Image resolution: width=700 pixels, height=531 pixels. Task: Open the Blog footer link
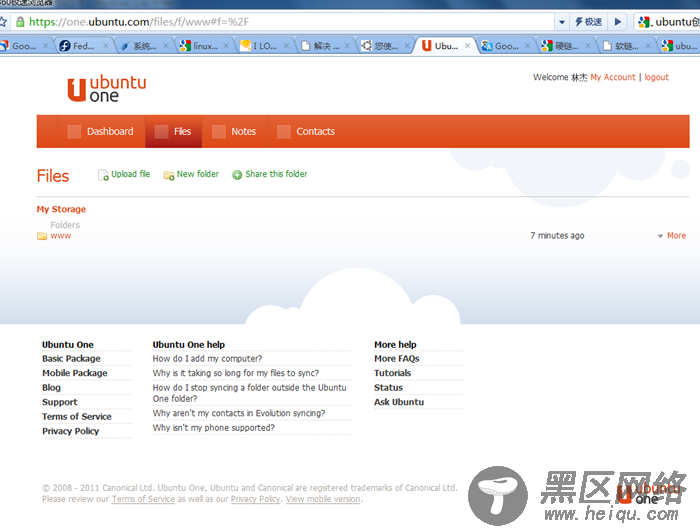(51, 388)
